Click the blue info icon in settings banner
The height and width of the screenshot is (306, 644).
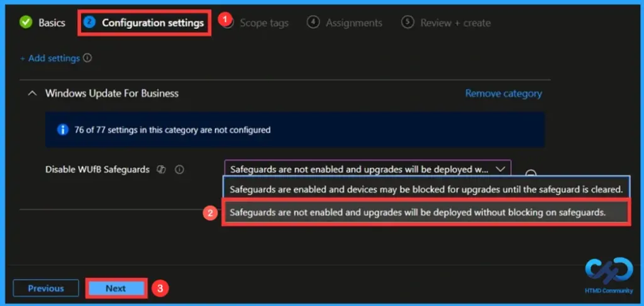[x=62, y=130]
